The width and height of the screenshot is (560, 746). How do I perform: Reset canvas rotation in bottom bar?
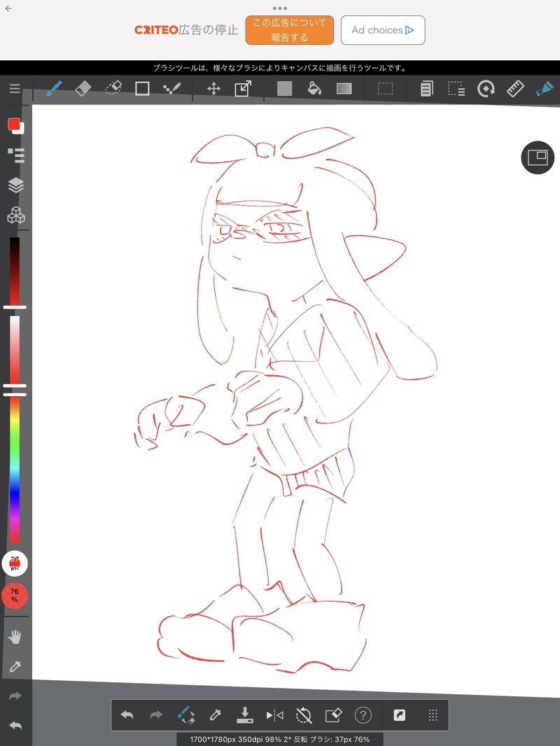point(304,715)
